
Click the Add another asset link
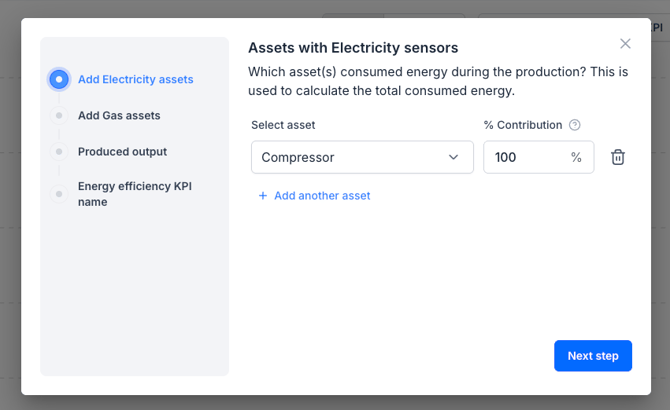(321, 196)
